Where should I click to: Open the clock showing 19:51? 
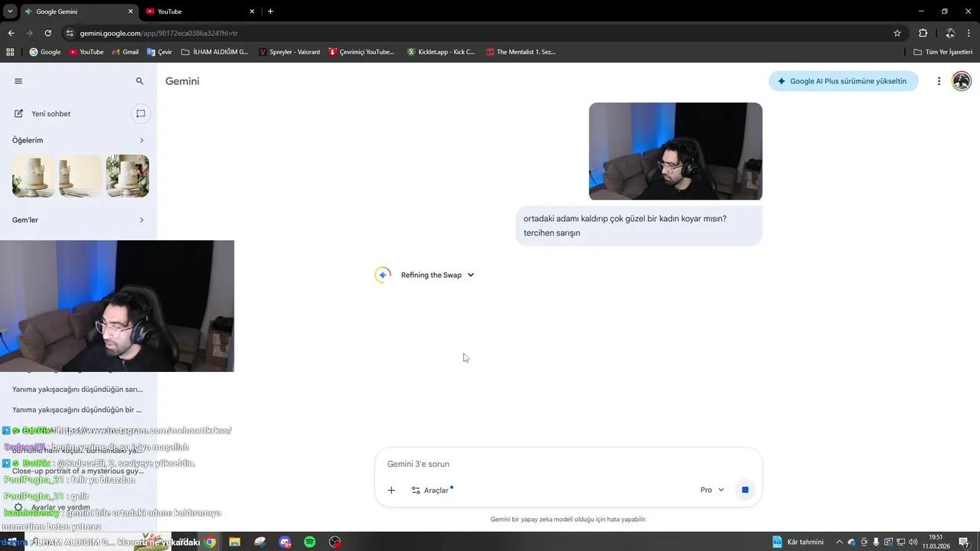point(936,542)
